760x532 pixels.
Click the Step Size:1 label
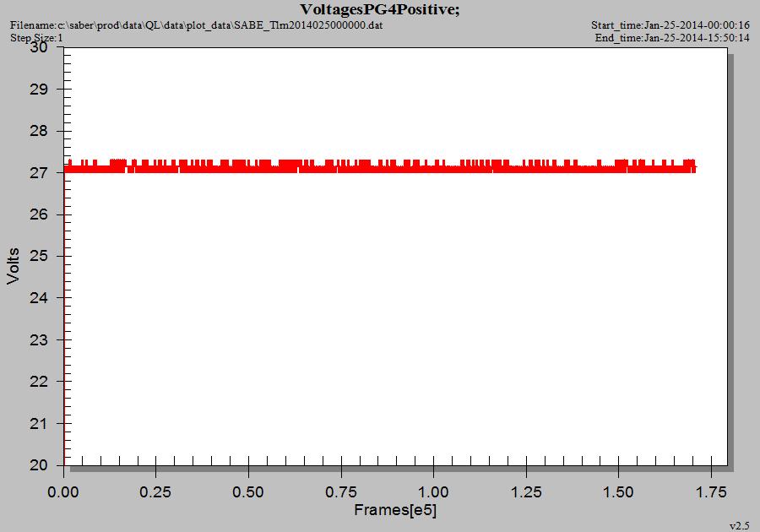[x=36, y=38]
